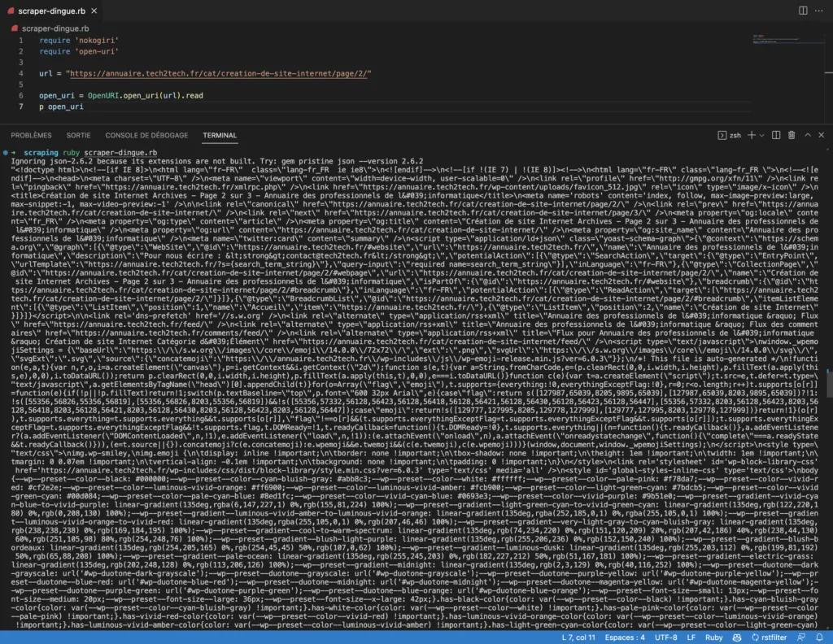Viewport: 833px width, 644px height.
Task: Select the TERMINAL panel tab
Action: 220,135
